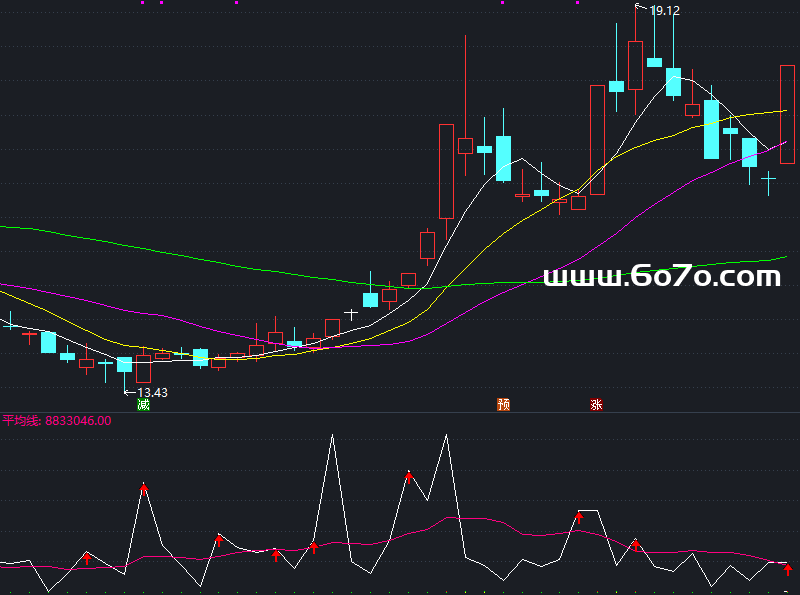Image resolution: width=800 pixels, height=595 pixels.
Task: Click the later of two tallest indicator spikes
Action: coord(445,436)
